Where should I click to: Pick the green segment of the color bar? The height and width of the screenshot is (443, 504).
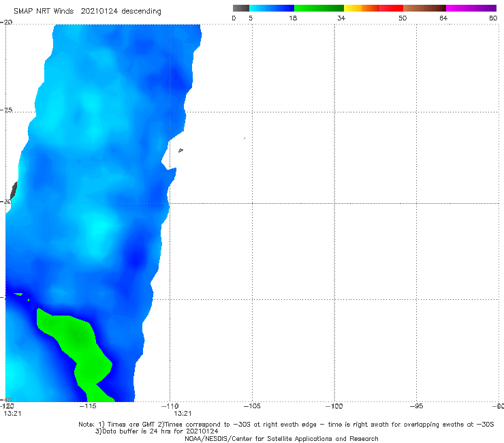coord(319,8)
